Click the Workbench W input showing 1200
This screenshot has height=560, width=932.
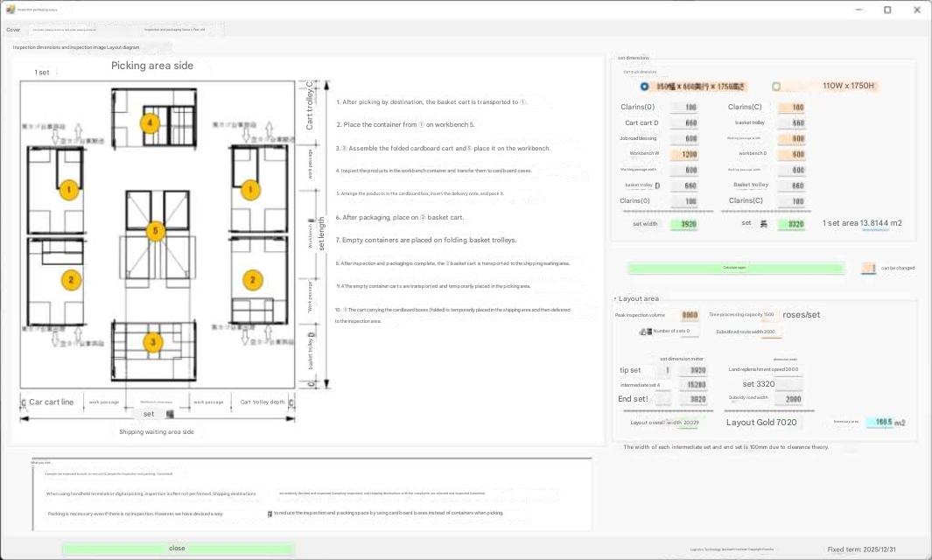[683, 154]
